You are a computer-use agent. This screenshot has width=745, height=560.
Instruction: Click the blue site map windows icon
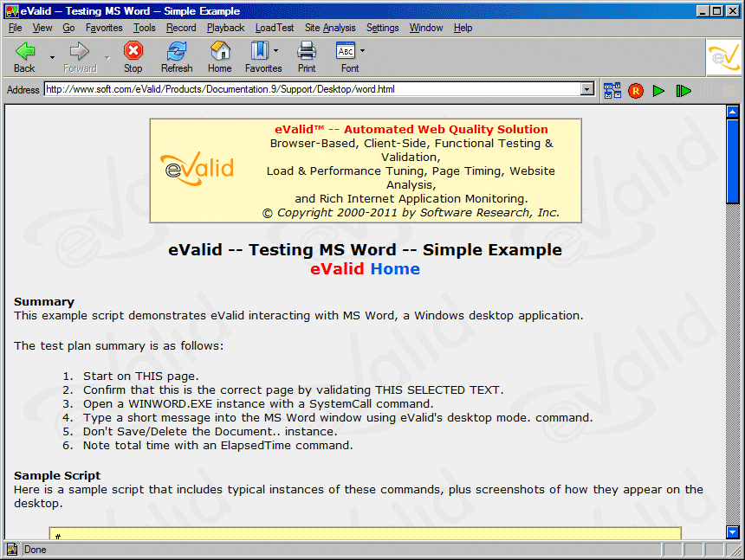pos(612,90)
